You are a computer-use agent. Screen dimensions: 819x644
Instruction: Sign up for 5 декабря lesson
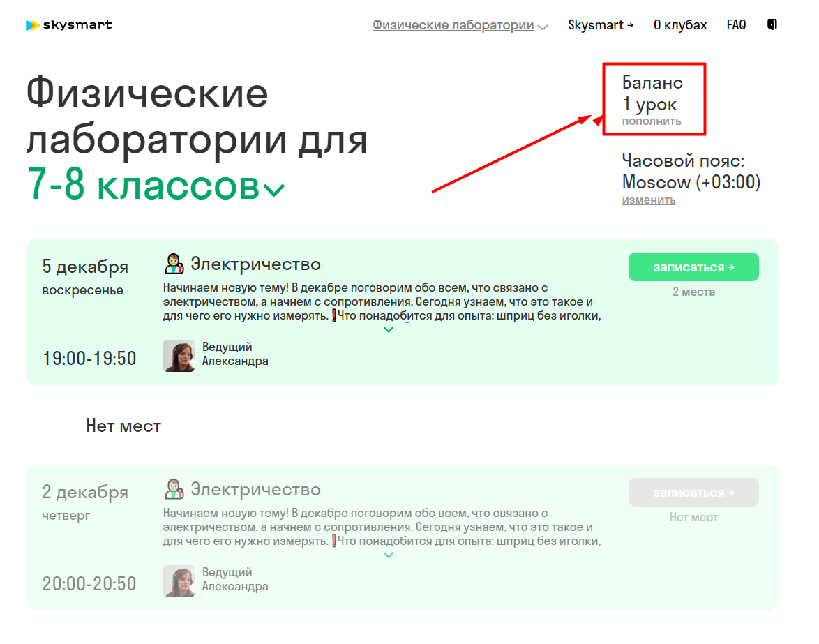[693, 267]
